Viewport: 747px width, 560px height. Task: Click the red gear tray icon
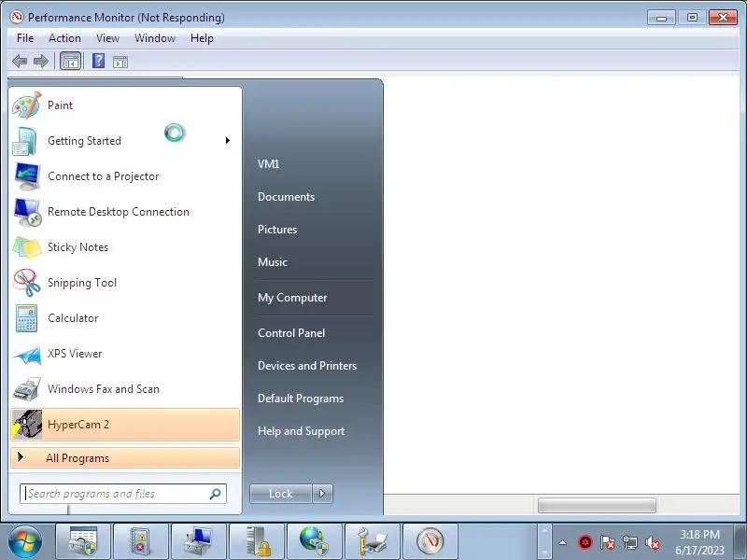coord(585,542)
